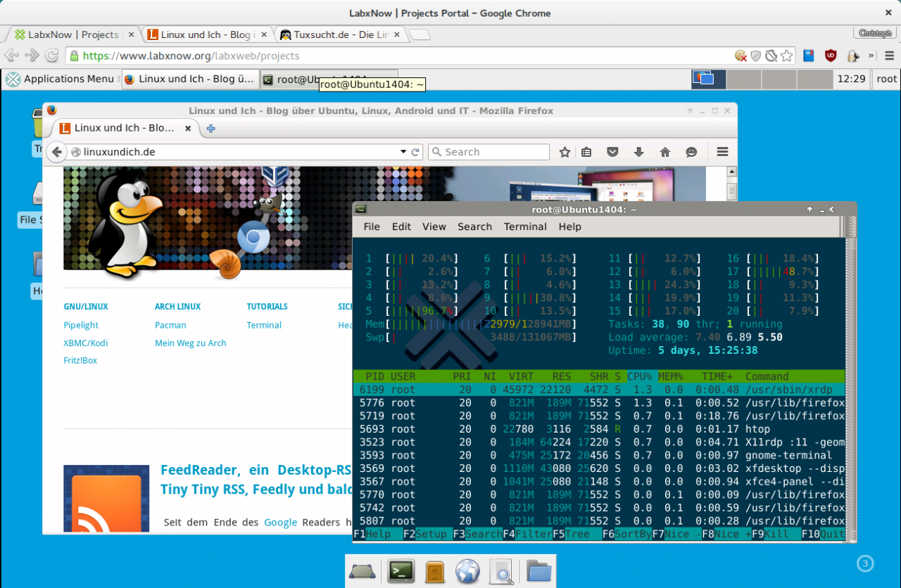Click the Chrome address bar URL
The width and height of the screenshot is (901, 588).
click(191, 56)
